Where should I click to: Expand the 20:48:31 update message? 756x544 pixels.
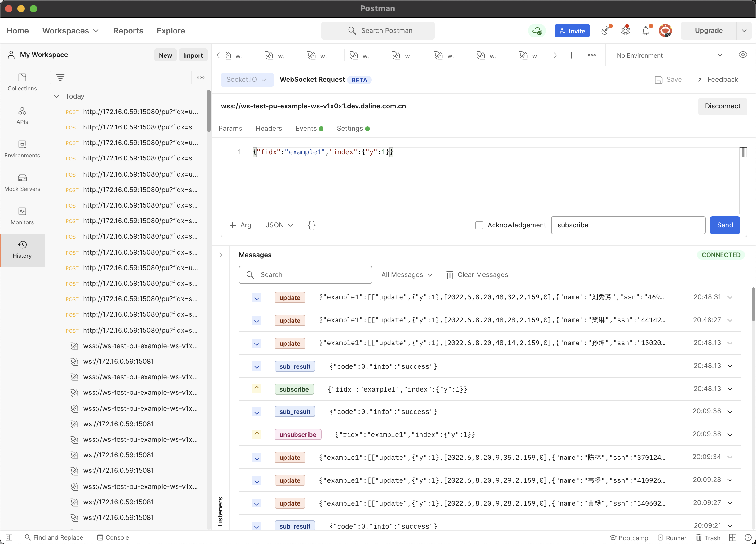(x=730, y=297)
